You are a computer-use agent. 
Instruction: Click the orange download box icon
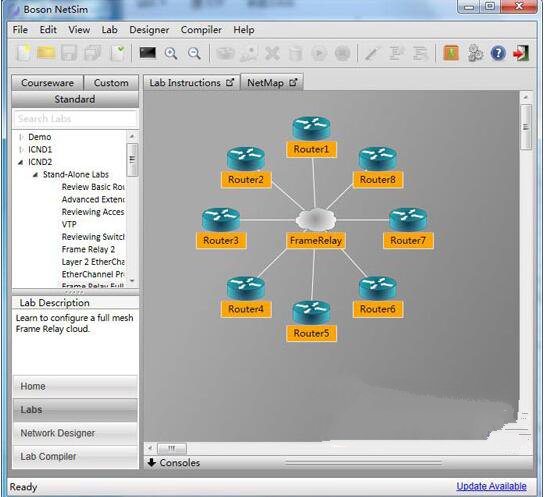click(451, 53)
